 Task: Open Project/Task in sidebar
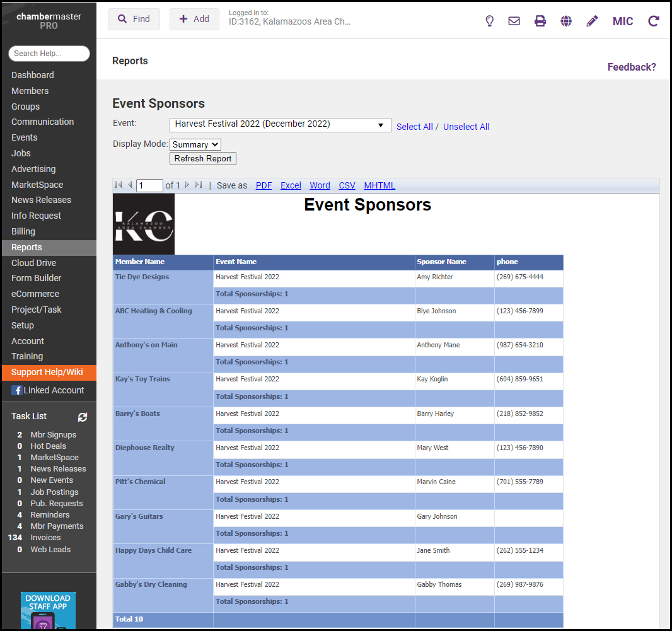(36, 310)
